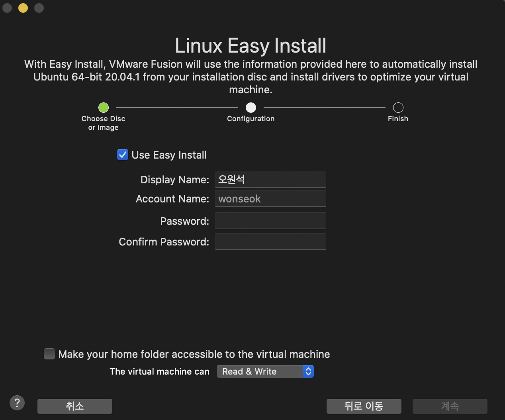Select the Finish step circle

pos(398,108)
